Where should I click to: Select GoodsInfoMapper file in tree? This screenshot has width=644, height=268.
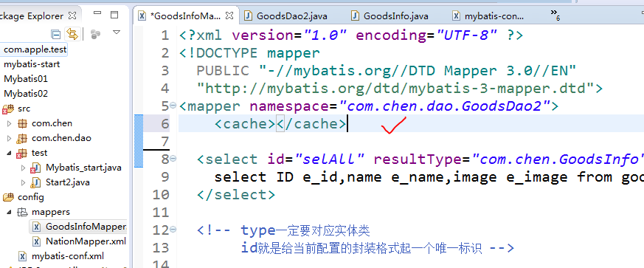[86, 227]
